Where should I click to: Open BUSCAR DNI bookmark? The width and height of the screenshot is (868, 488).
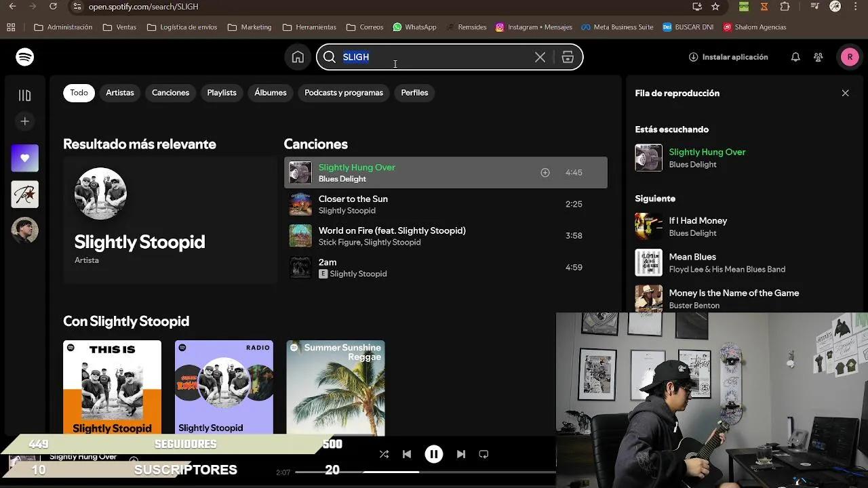689,27
